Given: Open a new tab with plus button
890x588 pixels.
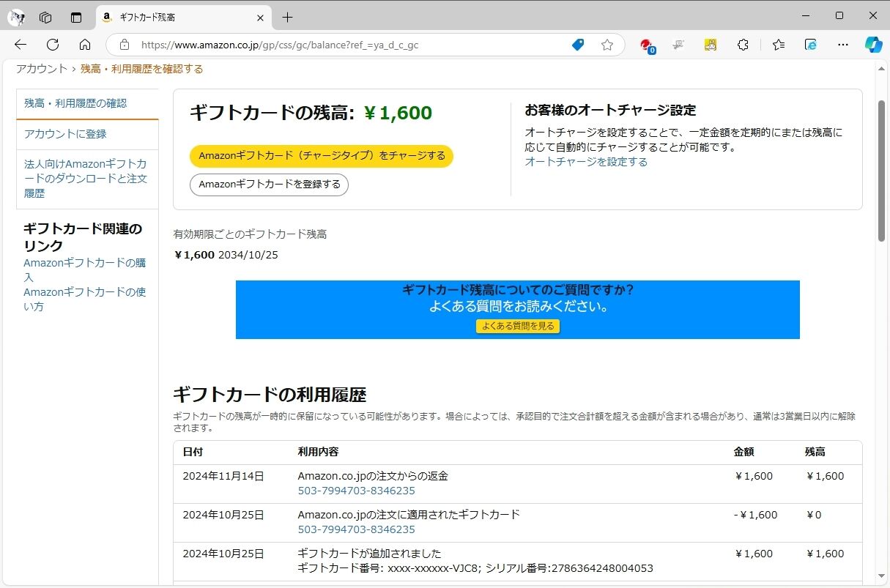Looking at the screenshot, I should tap(288, 17).
